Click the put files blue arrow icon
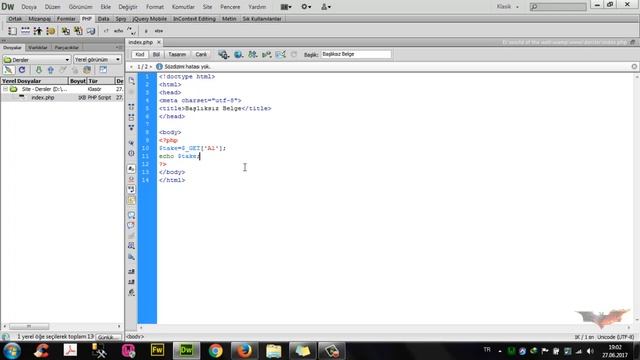Viewport: 640px width, 360px height. tap(51, 70)
